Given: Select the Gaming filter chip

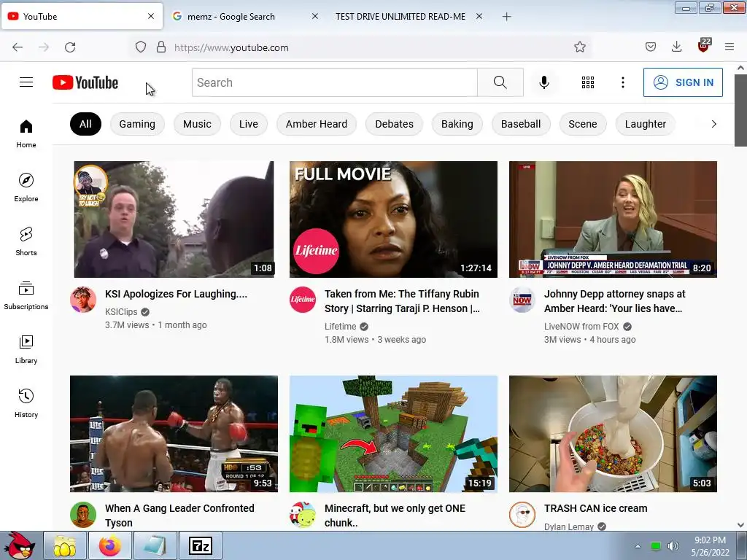Looking at the screenshot, I should tap(137, 124).
